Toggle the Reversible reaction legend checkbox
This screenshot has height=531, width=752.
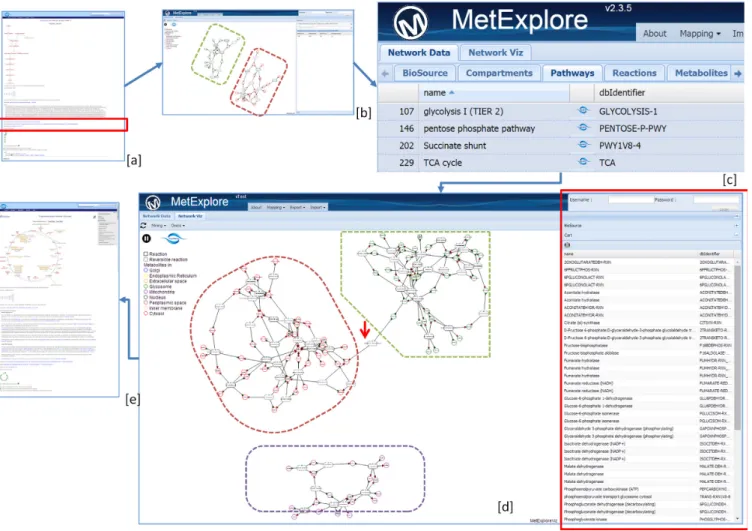(x=146, y=259)
